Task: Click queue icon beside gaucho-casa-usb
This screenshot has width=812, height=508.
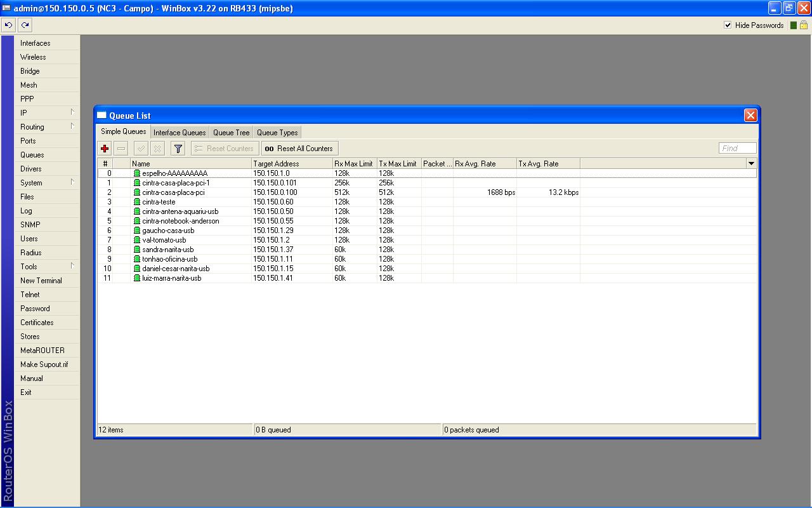Action: [x=136, y=231]
